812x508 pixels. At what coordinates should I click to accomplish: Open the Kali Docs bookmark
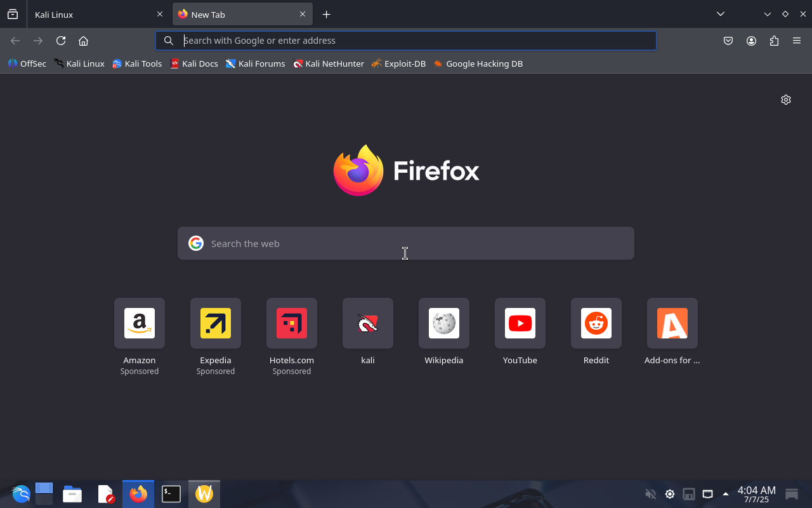click(x=194, y=63)
